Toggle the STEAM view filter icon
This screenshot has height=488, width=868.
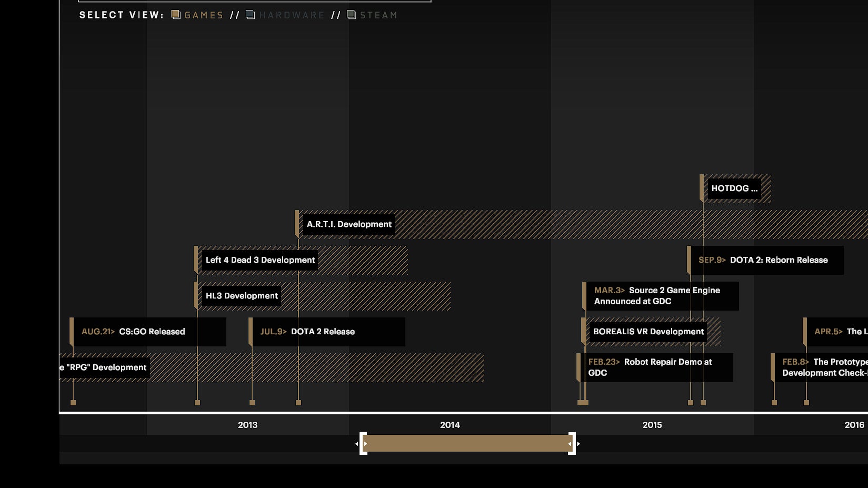click(x=351, y=14)
